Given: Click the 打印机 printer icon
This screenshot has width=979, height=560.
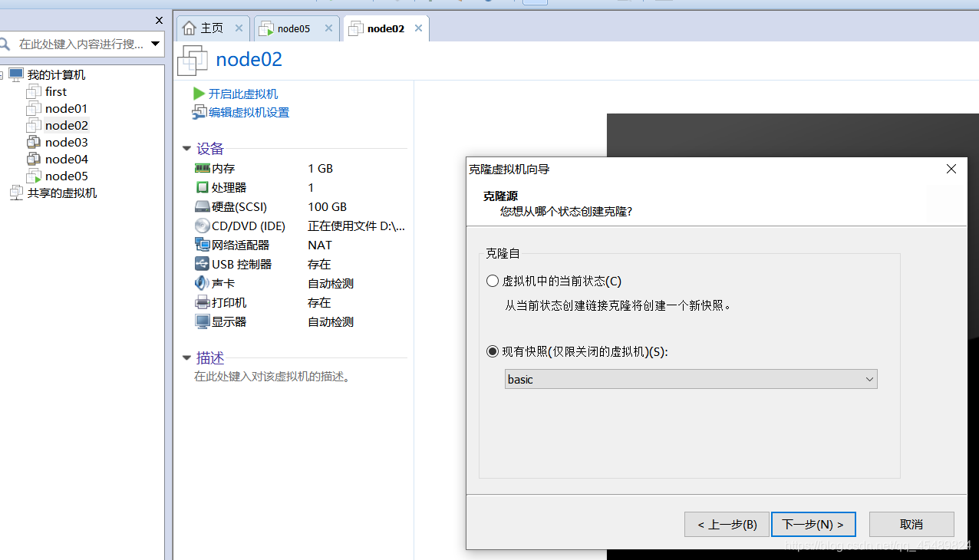Looking at the screenshot, I should pyautogui.click(x=203, y=302).
